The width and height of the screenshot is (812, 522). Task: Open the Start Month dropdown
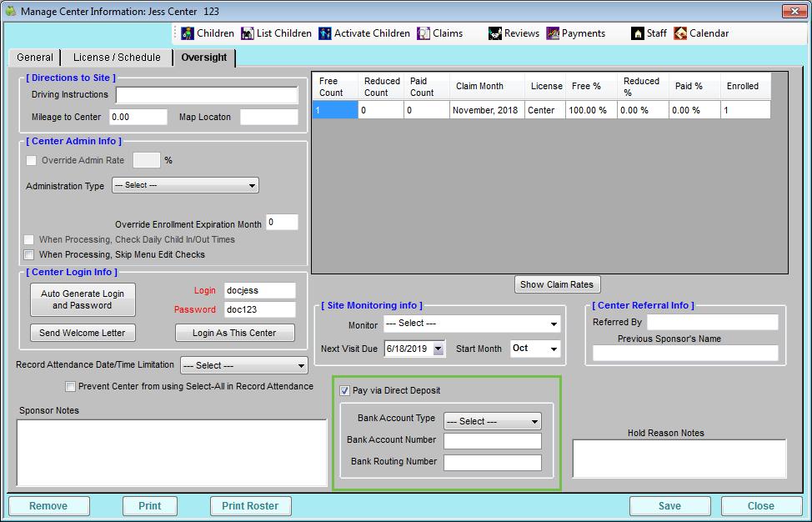[535, 349]
